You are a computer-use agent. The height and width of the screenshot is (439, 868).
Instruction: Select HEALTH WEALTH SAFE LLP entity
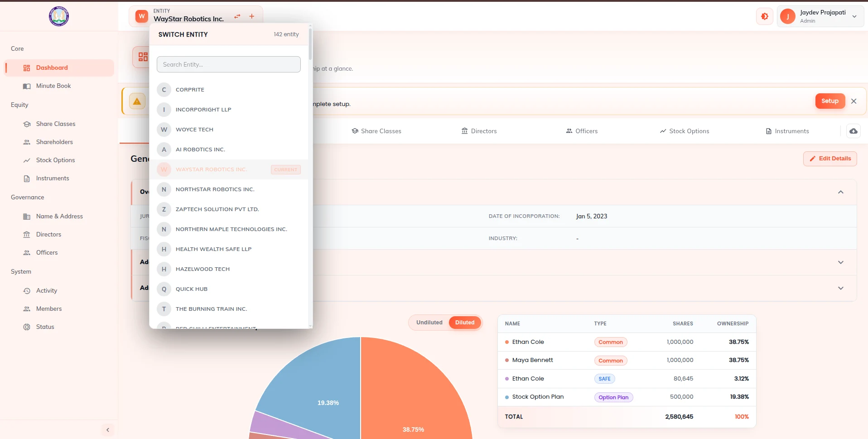(229, 249)
